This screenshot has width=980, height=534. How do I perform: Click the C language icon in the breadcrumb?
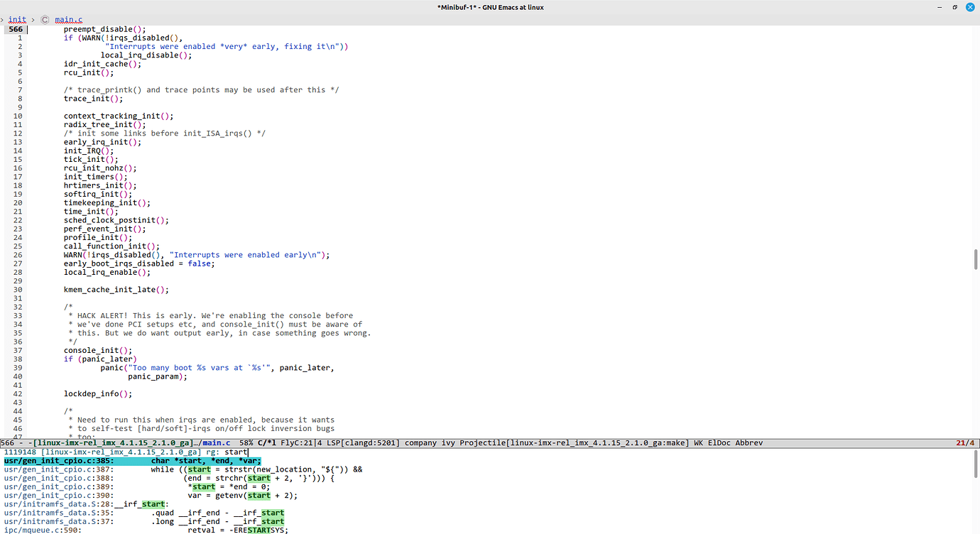click(45, 19)
